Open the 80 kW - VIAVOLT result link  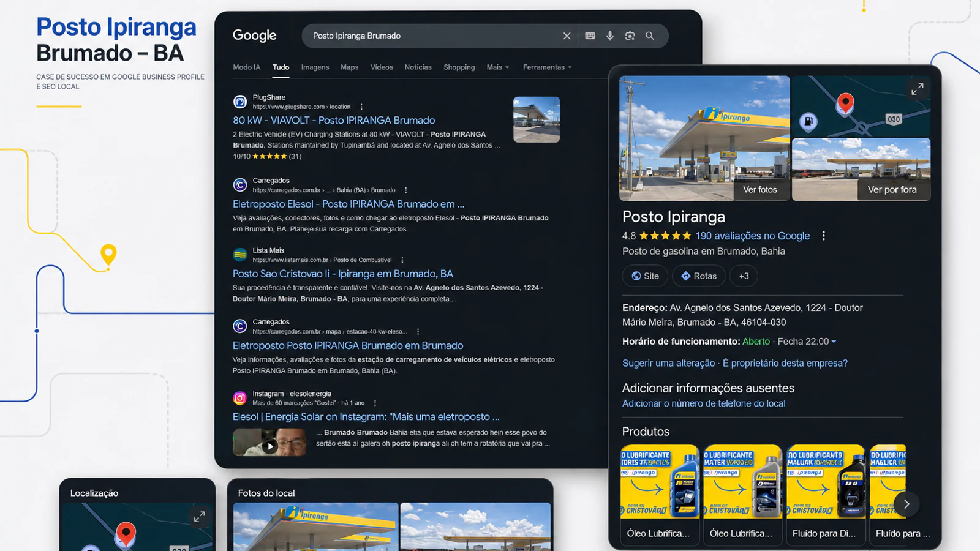click(334, 121)
